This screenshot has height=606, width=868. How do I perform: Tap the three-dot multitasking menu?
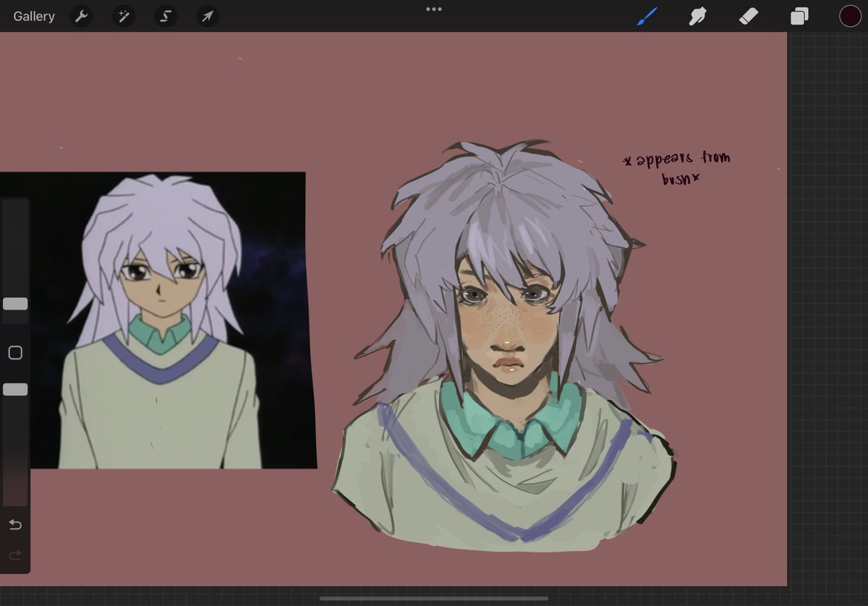click(434, 9)
